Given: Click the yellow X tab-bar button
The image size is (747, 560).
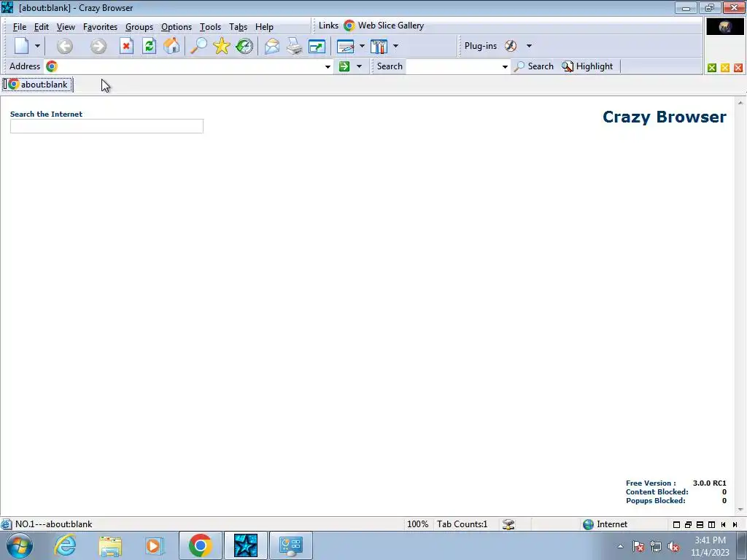Looking at the screenshot, I should click(x=725, y=68).
